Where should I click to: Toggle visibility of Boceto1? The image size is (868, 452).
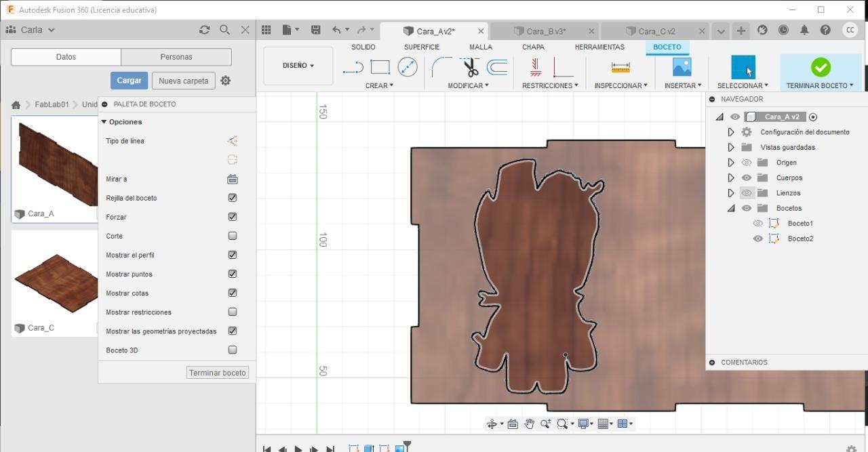click(x=758, y=224)
